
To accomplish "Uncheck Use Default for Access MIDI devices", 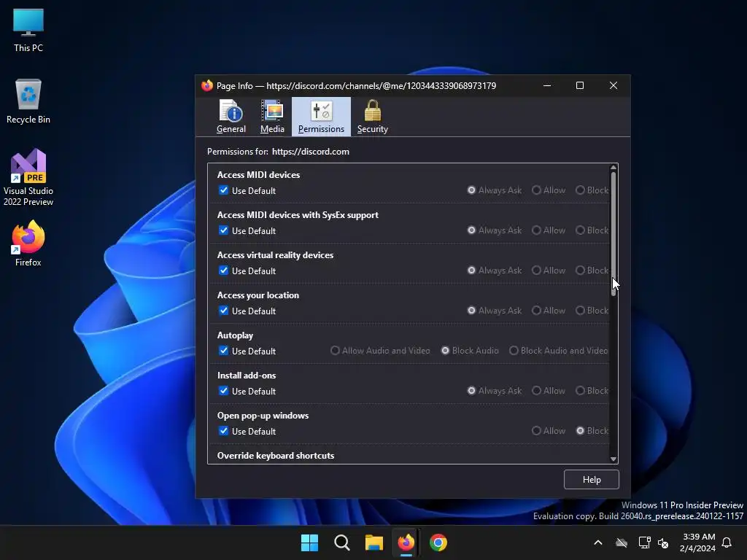I will [223, 190].
